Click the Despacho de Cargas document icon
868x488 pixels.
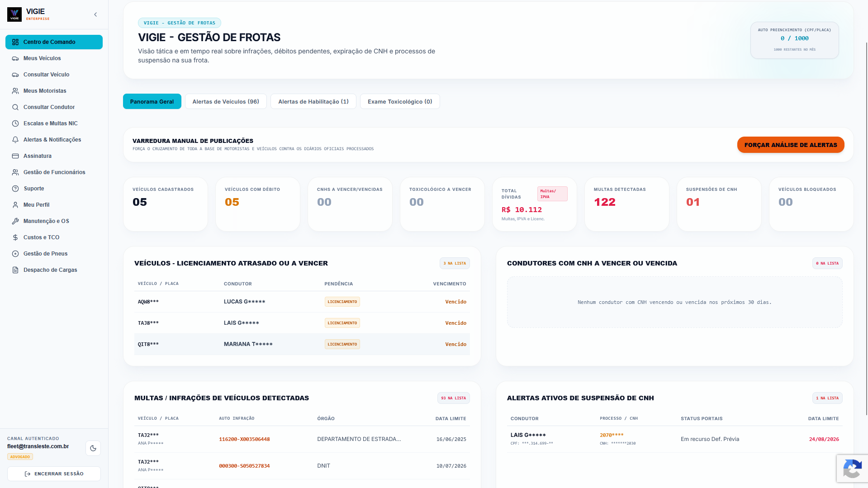(x=15, y=270)
